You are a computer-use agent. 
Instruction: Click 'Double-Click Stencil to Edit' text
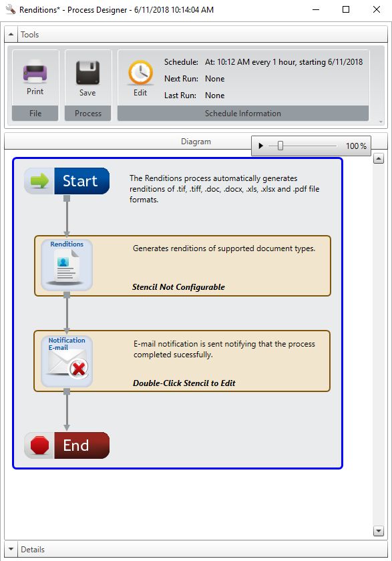click(x=184, y=383)
